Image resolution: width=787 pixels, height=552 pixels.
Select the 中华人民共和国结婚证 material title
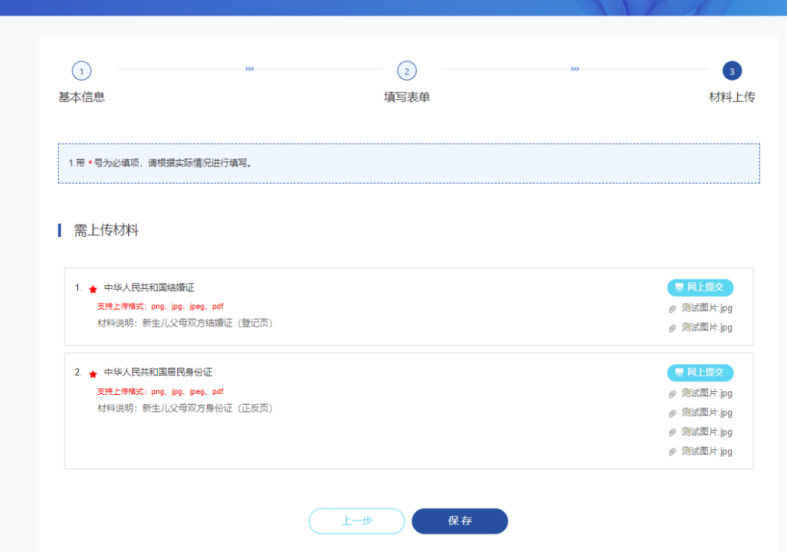(149, 288)
